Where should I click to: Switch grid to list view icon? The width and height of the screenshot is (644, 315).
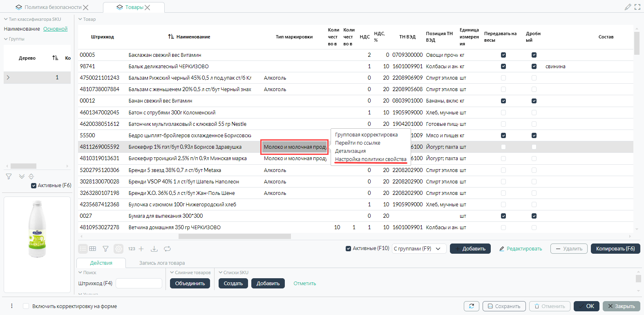point(83,248)
